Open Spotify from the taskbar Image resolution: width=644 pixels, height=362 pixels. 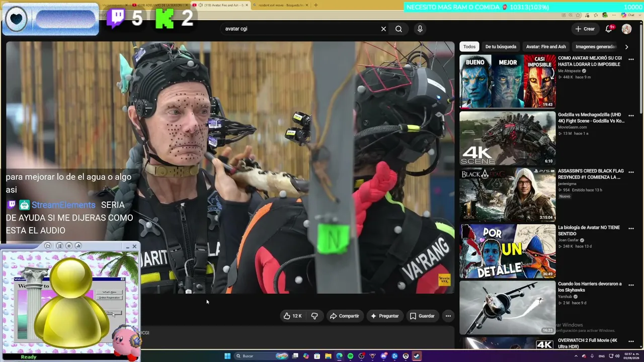(350, 356)
